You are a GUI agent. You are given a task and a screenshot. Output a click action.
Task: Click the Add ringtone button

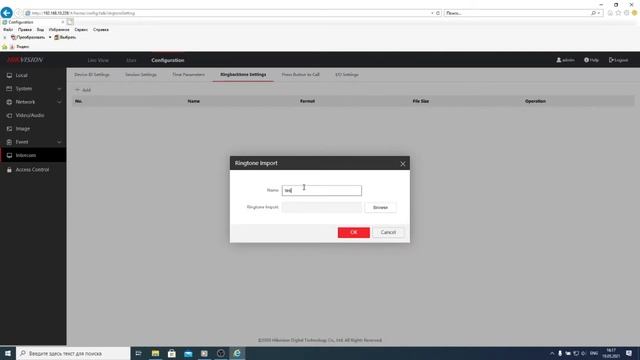click(83, 90)
